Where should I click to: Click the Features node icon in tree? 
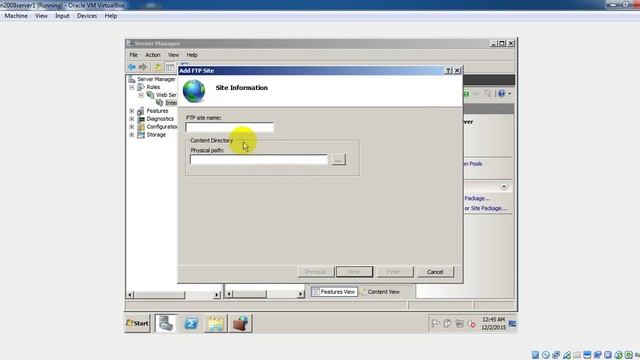tap(141, 111)
